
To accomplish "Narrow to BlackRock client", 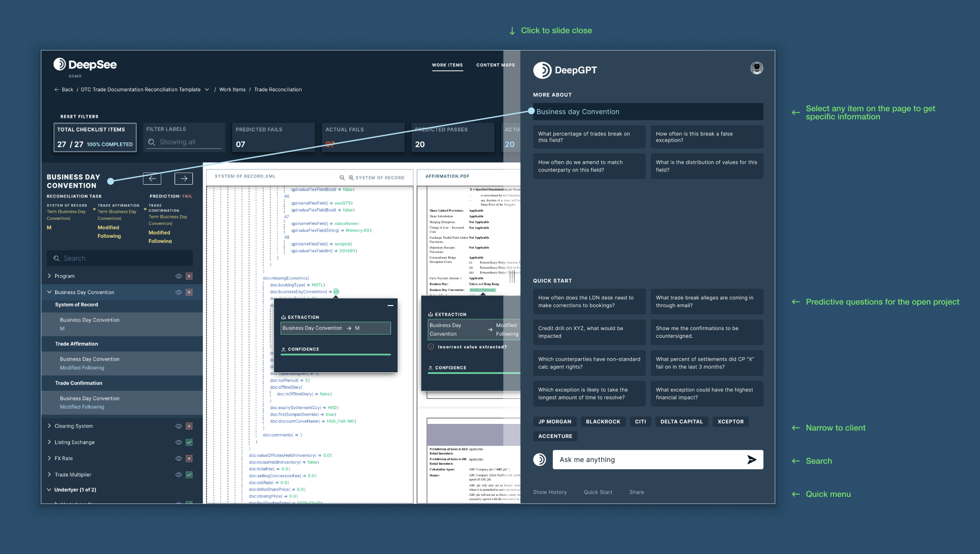I will (x=603, y=422).
